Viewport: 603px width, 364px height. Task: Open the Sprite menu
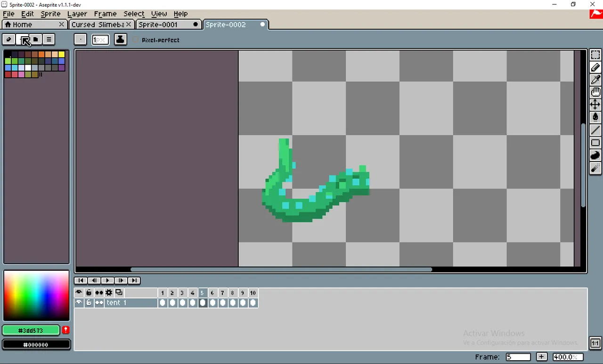tap(50, 14)
